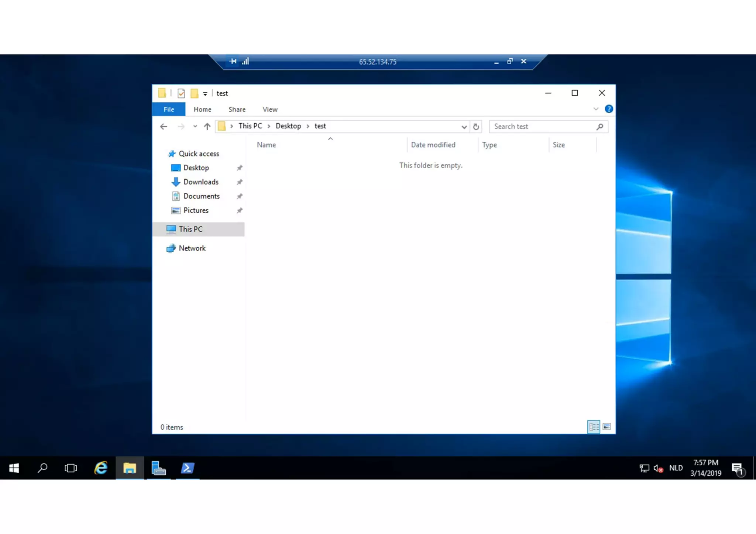Screen dimensions: 756x534
Task: Open the View ribbon tab
Action: click(x=270, y=109)
